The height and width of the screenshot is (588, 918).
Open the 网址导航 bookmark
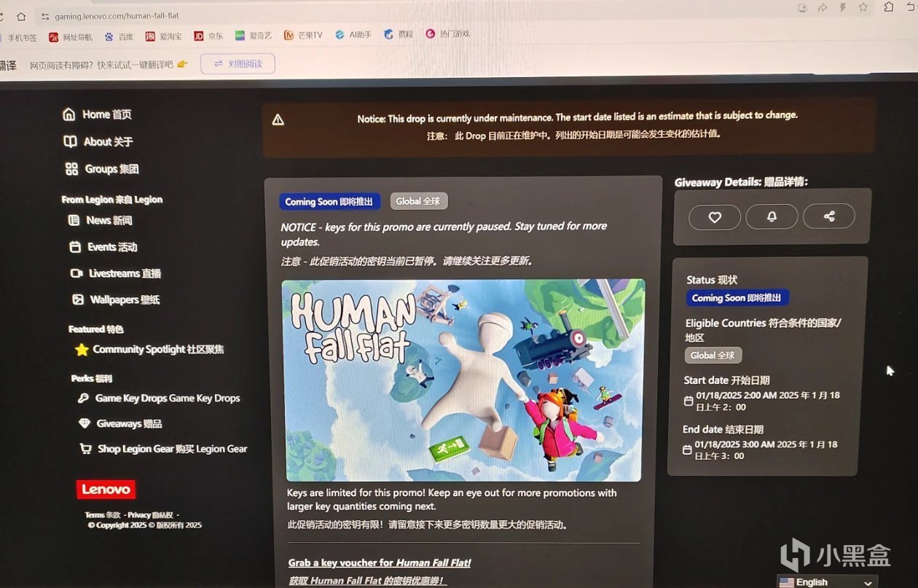pos(71,36)
